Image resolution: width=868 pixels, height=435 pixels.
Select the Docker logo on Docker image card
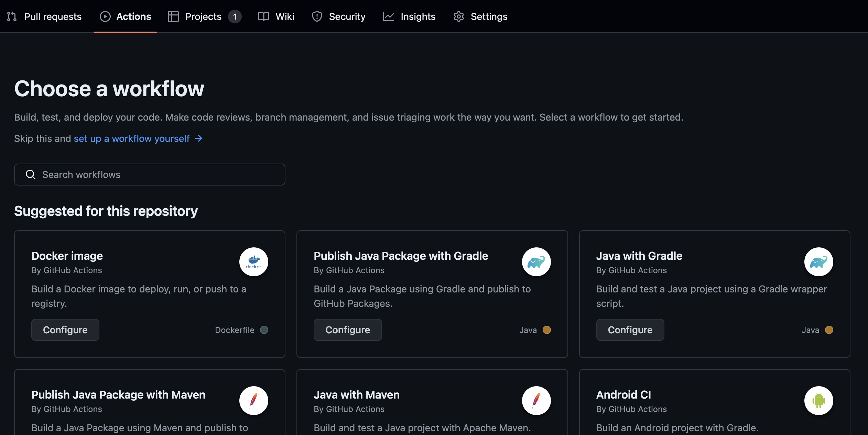point(253,262)
